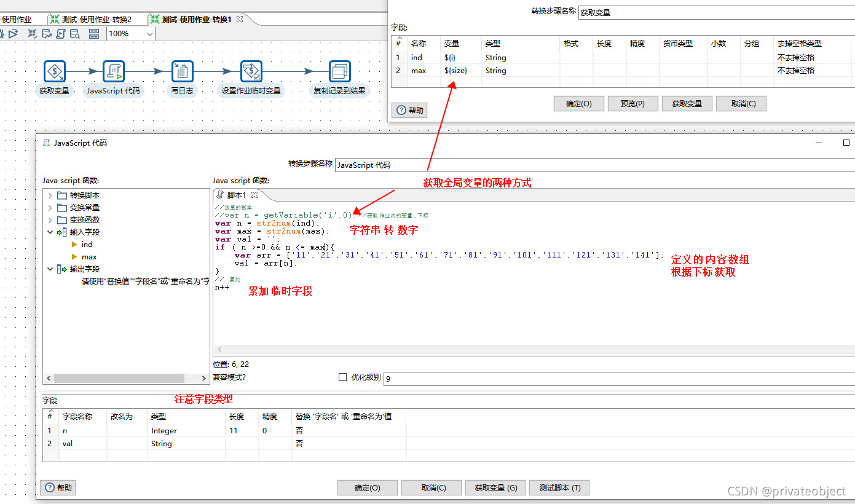Click the 获取变量 step icon on canvas
855x504 pixels.
[x=55, y=71]
